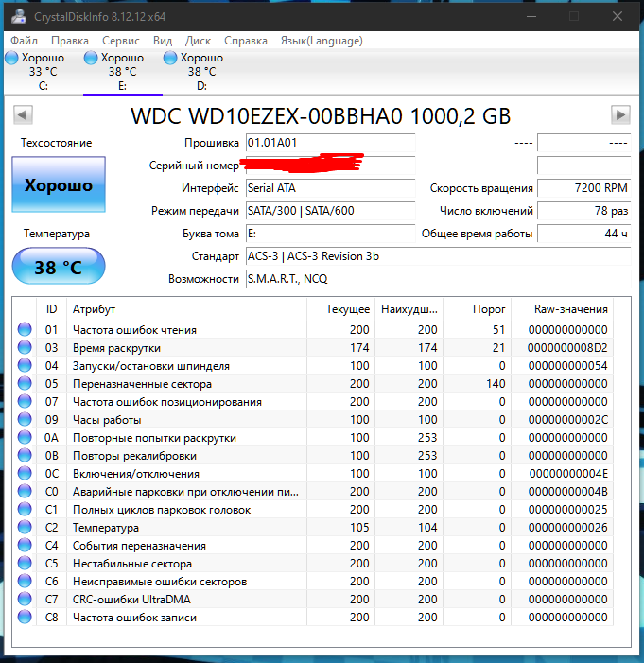Open the Сервис menu
644x663 pixels.
tap(120, 41)
